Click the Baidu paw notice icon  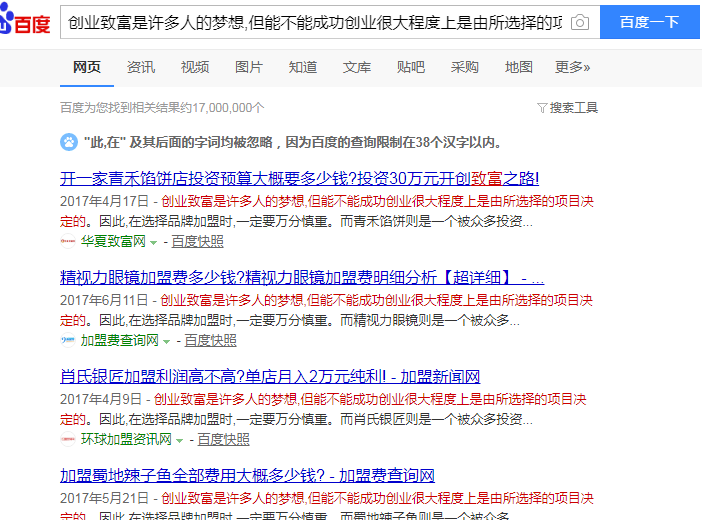(69, 142)
